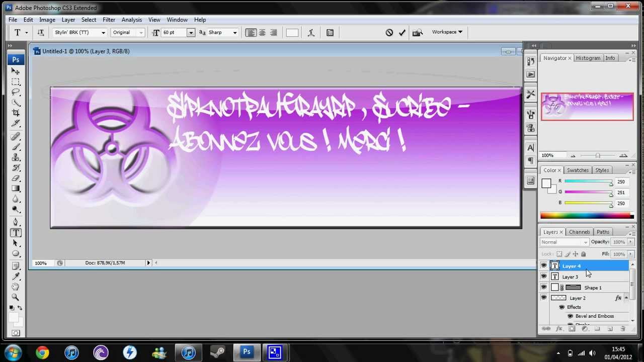Screen dimensions: 644x362
Task: Select the History Brush tool
Action: pyautogui.click(x=16, y=167)
